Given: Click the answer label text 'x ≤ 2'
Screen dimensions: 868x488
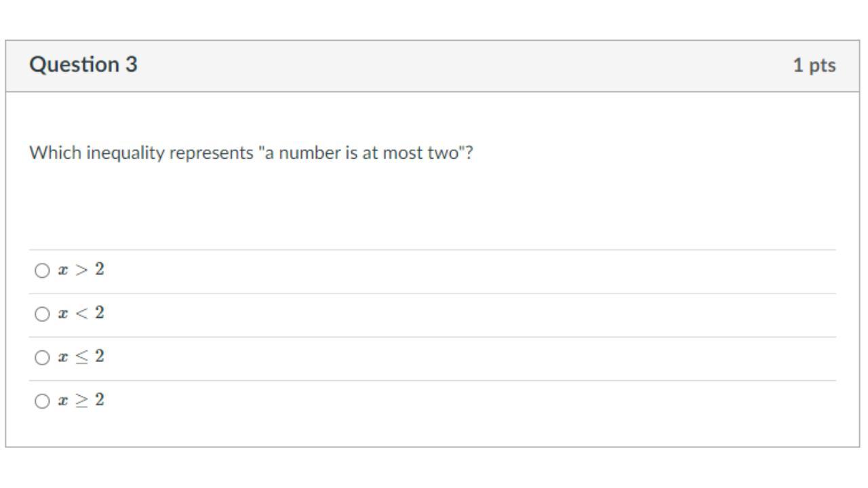Looking at the screenshot, I should click(81, 357).
